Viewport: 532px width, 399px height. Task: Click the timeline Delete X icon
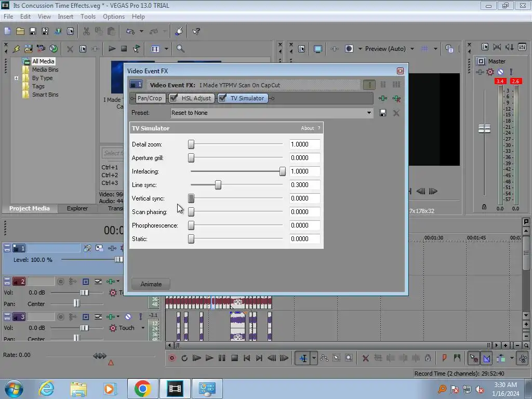coord(365,358)
